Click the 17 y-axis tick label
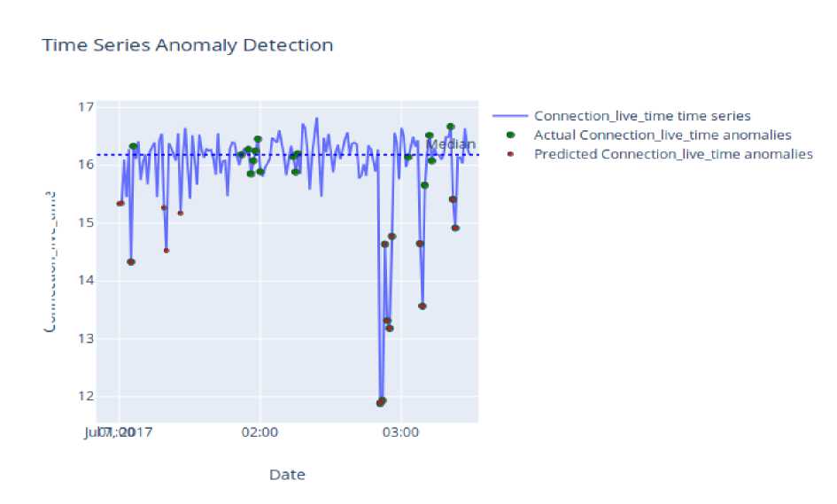The image size is (837, 504). 86,107
